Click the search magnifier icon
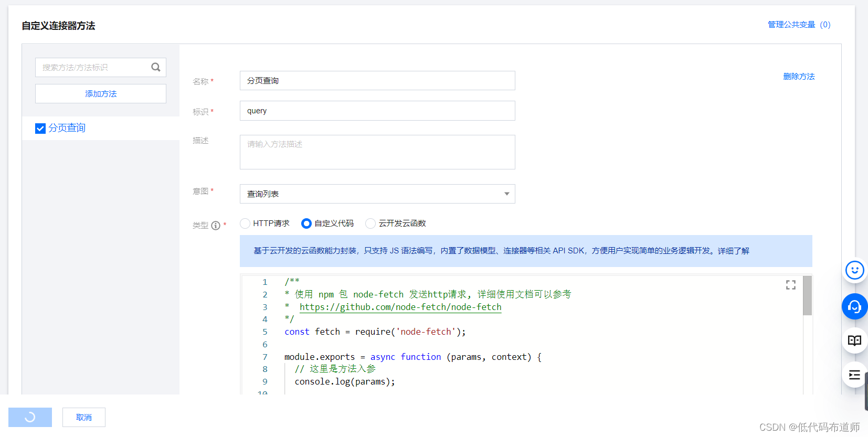 pos(155,67)
